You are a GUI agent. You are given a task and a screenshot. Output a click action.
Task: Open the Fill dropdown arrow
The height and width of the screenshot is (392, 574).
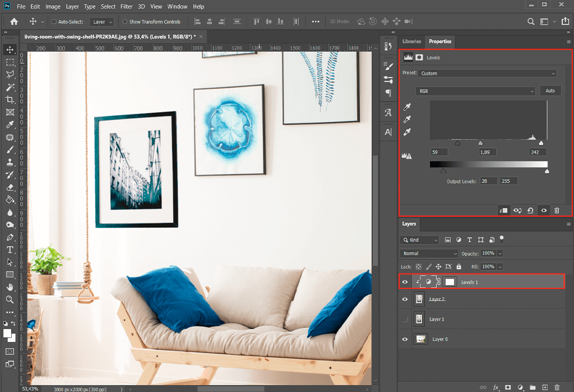[x=500, y=267]
